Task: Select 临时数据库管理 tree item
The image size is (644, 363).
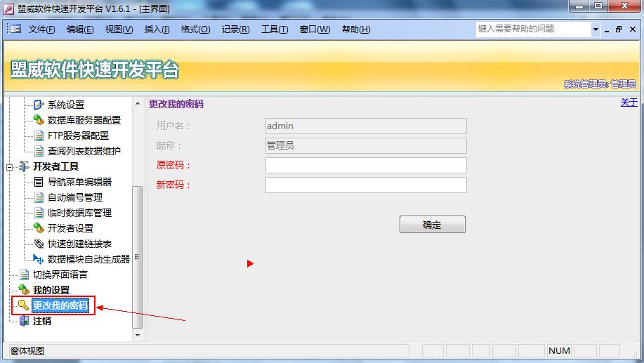Action: (x=79, y=213)
